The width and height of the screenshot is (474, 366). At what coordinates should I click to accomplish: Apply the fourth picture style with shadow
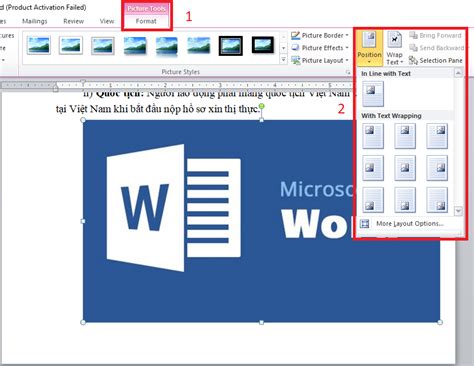point(135,45)
